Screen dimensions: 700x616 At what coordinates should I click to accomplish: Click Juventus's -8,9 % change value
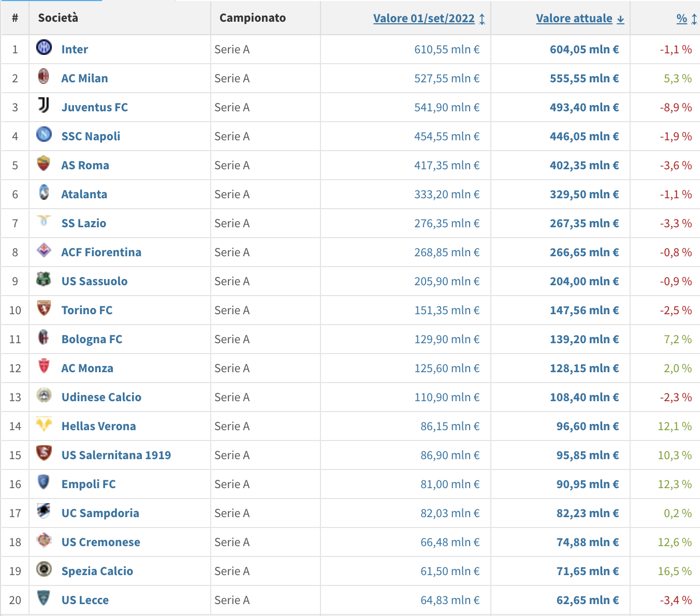tap(676, 107)
